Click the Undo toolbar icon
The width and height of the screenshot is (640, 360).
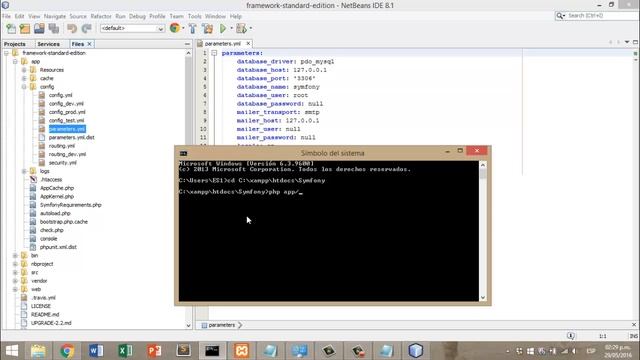point(72,28)
